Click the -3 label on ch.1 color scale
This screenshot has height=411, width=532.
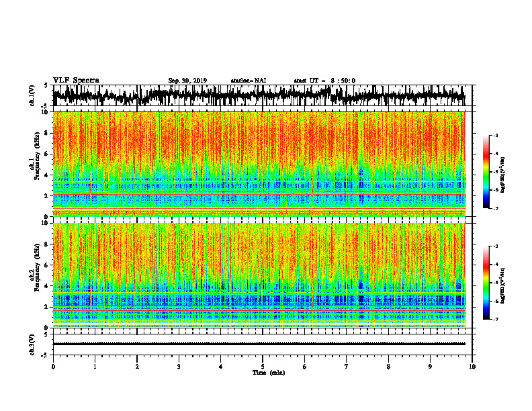pos(496,136)
